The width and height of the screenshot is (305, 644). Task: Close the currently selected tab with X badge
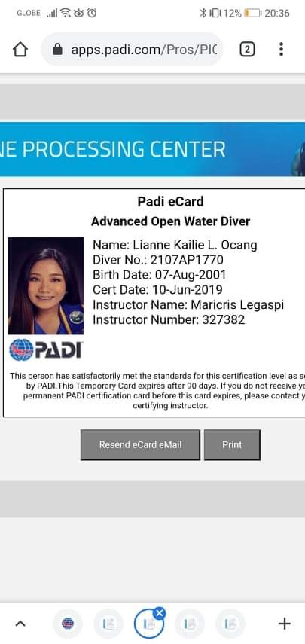pos(159,614)
